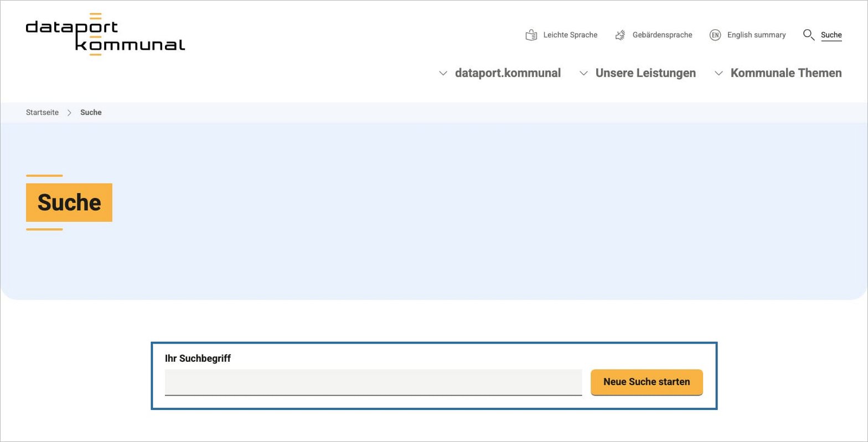
Task: Go to Startseite in the breadcrumb
Action: click(42, 112)
